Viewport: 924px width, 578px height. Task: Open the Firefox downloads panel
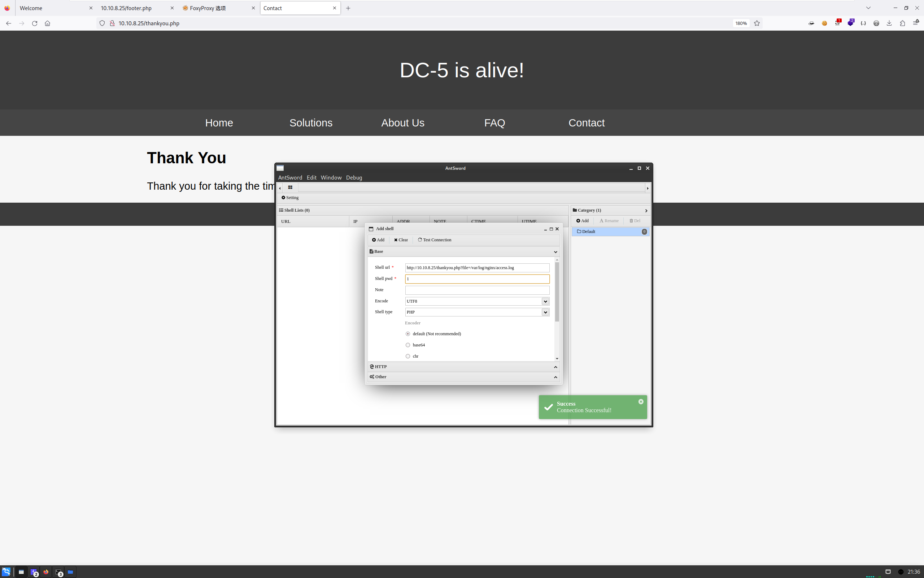889,23
